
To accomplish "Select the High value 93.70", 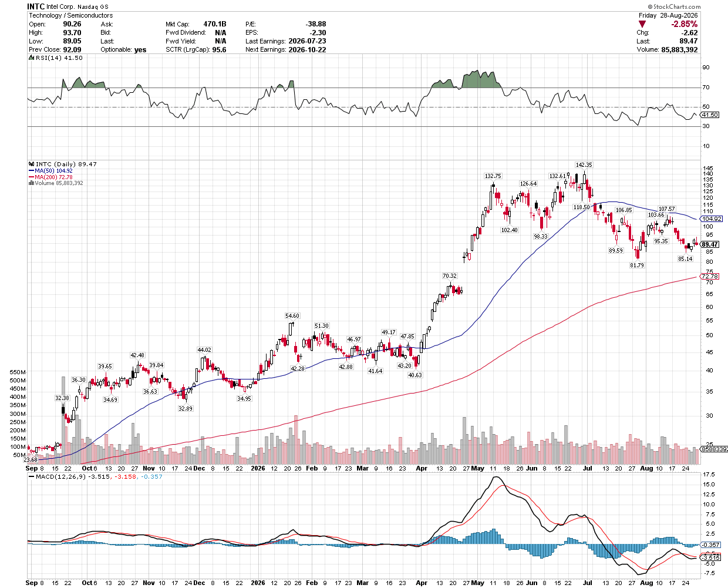I will [72, 33].
